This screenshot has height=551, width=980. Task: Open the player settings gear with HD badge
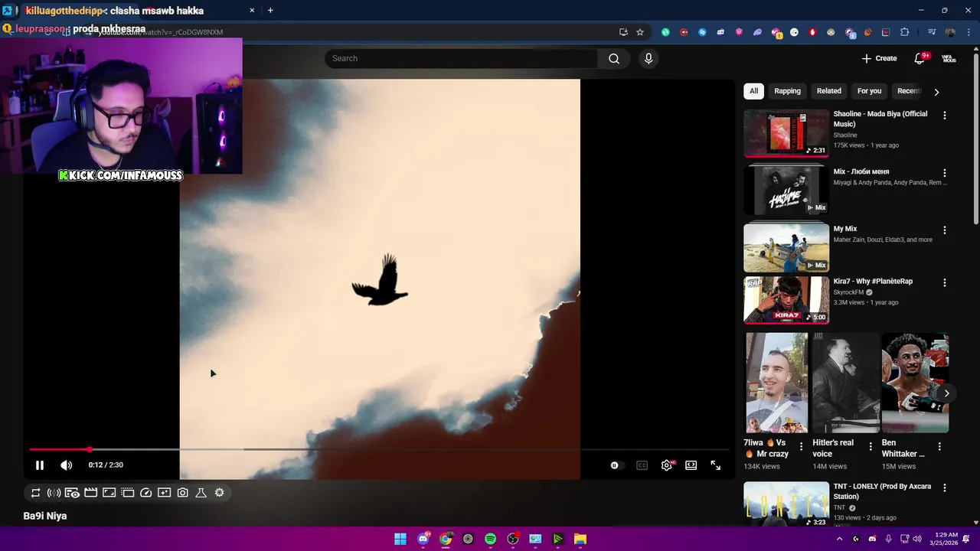pyautogui.click(x=667, y=465)
